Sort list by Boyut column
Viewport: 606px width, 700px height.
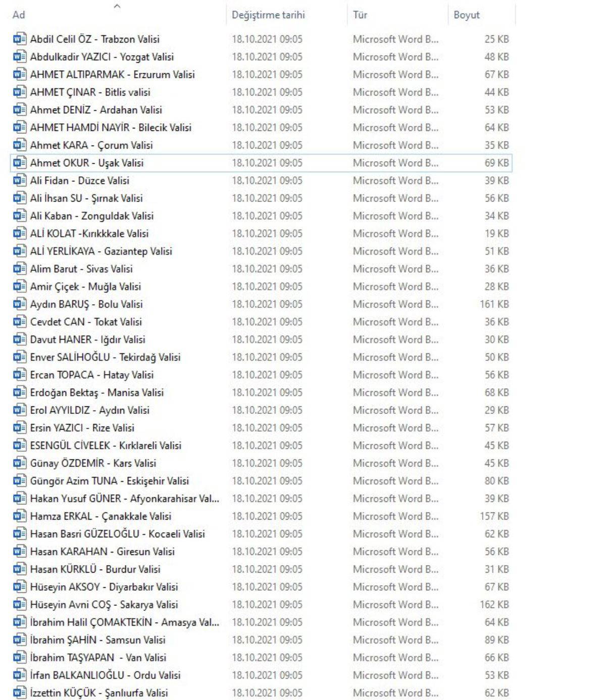point(467,15)
